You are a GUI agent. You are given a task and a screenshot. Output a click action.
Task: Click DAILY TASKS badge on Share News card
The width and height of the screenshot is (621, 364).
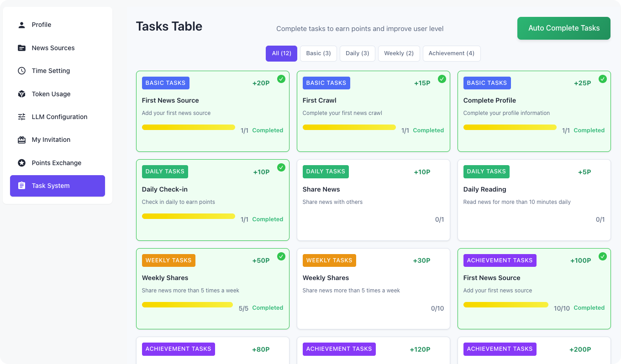[326, 172]
